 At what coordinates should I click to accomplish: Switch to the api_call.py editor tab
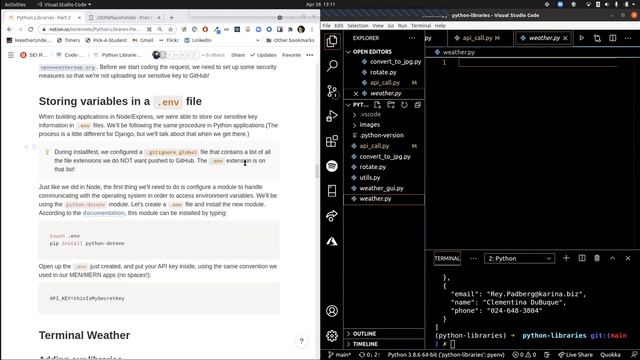point(477,38)
